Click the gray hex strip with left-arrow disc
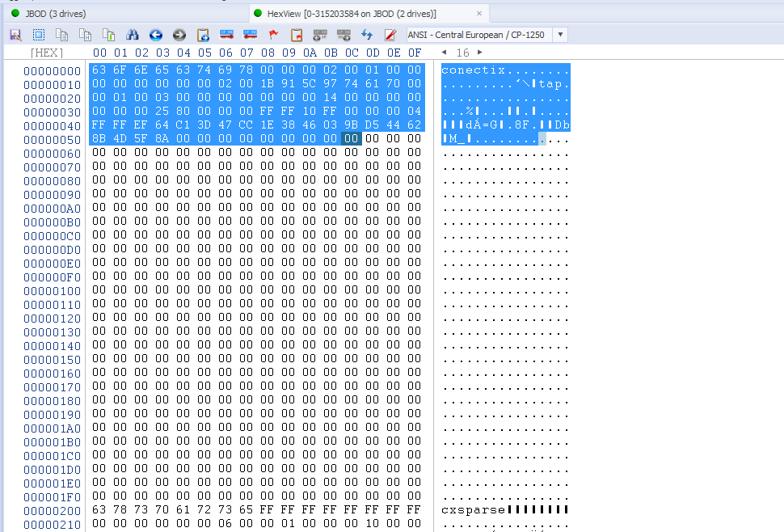 tap(320, 35)
